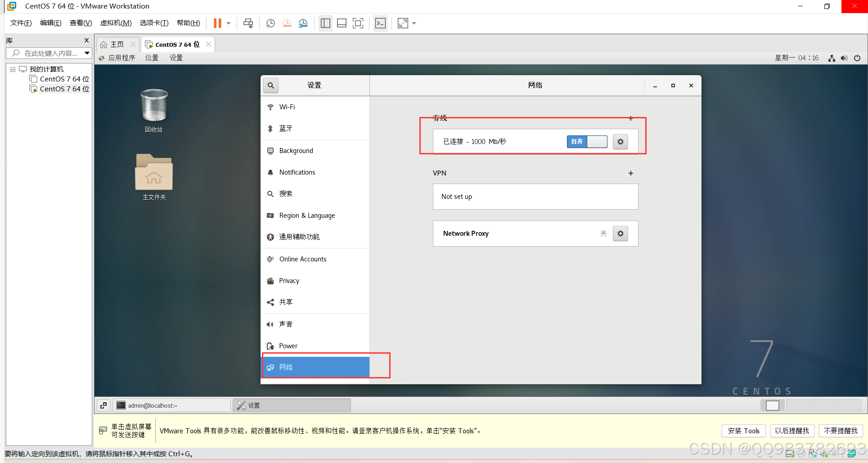Click the 主文件夹 home folder desktop icon
Screen dimensions: 868x463
(154, 177)
